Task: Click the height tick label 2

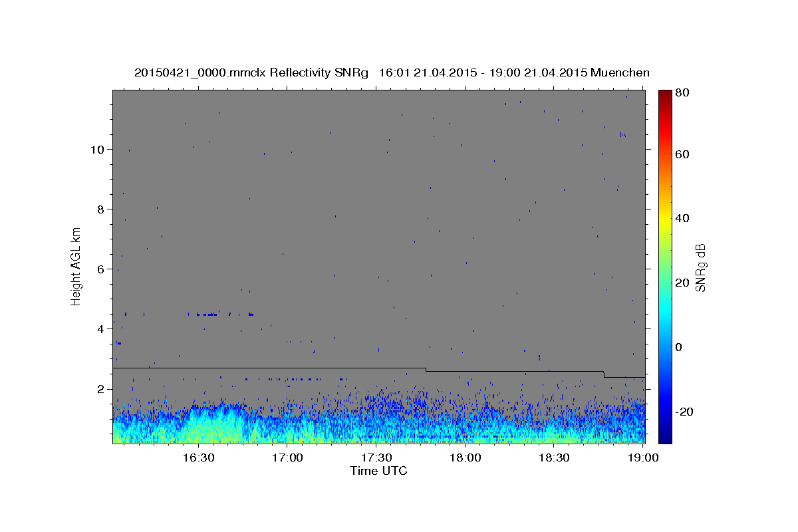Action: [x=100, y=389]
